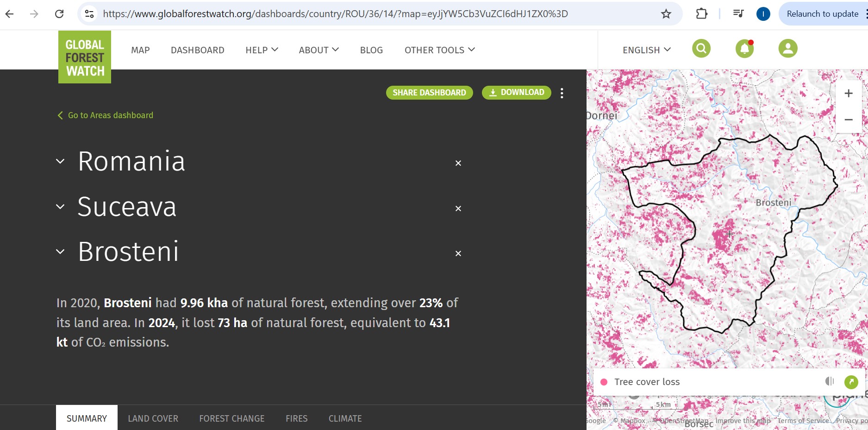This screenshot has height=430, width=868.
Task: Expand the HELP menu
Action: tap(262, 50)
